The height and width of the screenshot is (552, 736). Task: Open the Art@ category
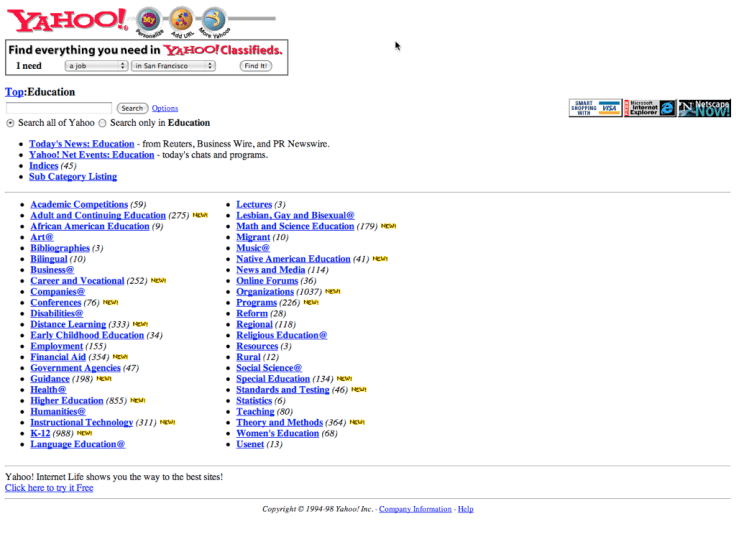tap(42, 237)
